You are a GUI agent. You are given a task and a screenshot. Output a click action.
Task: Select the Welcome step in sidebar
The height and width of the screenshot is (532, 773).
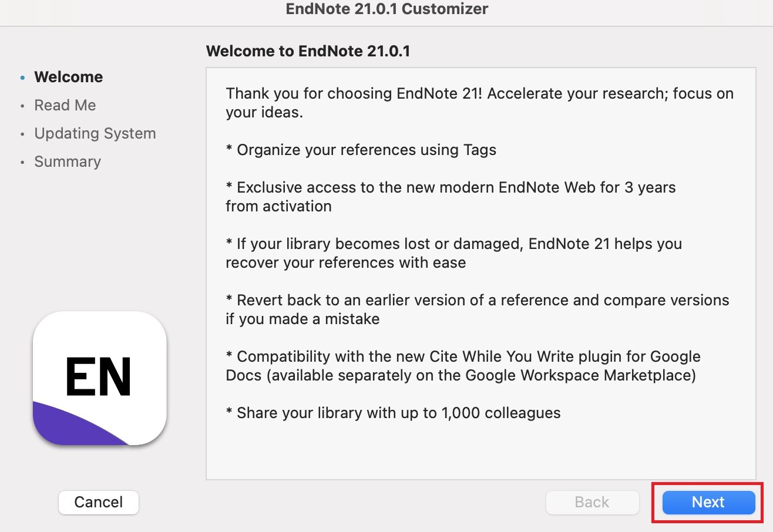(68, 77)
